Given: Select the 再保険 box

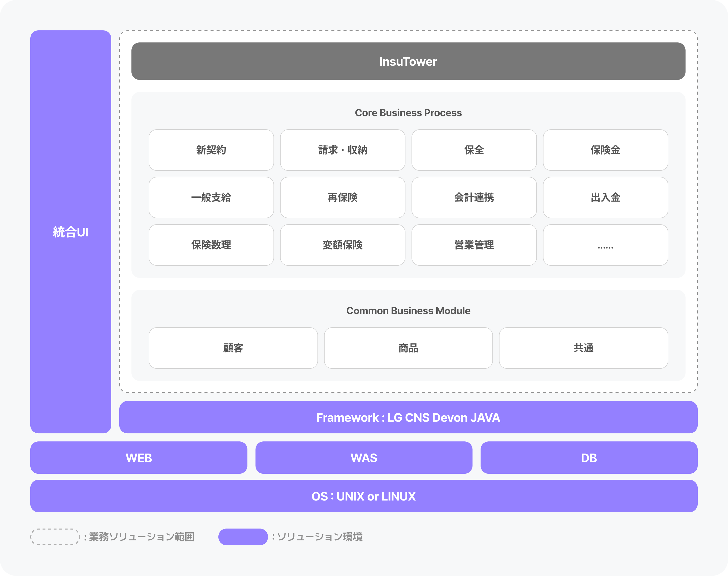Looking at the screenshot, I should tap(342, 198).
